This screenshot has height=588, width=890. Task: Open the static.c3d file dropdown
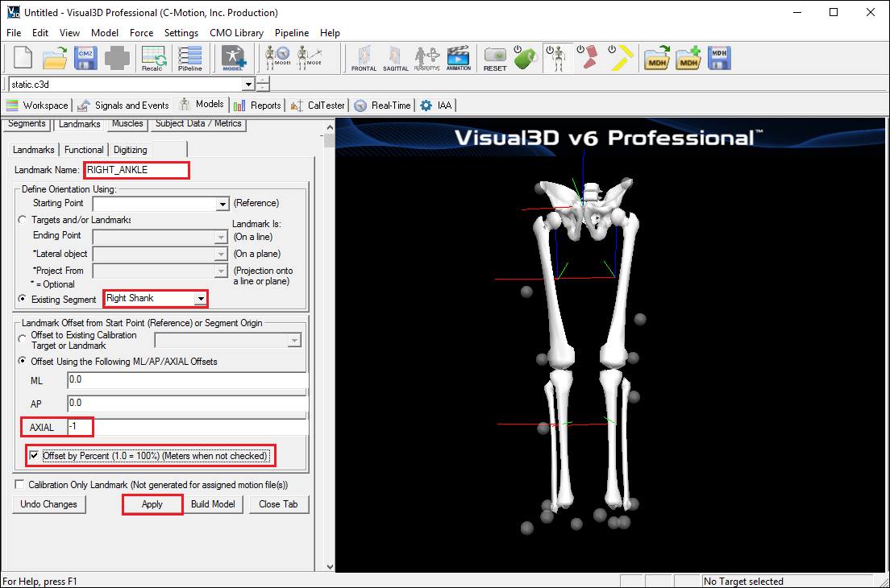coord(248,85)
